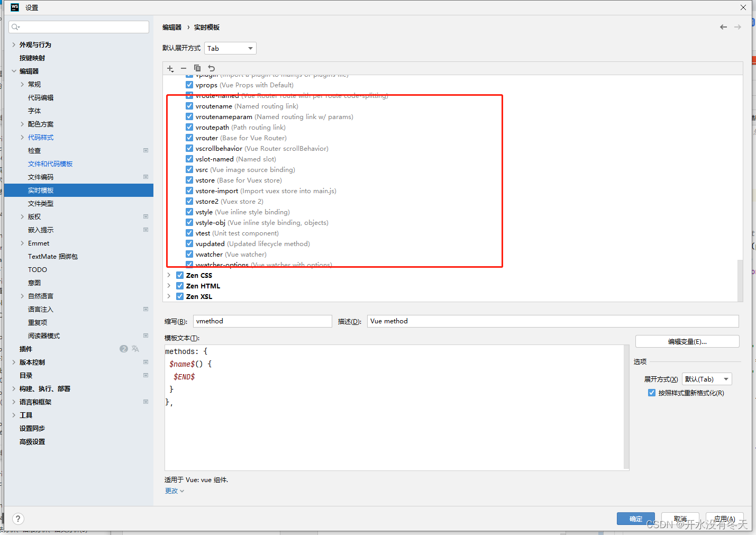Select 文件和代码模板 in the settings tree
The image size is (756, 535).
(x=50, y=164)
